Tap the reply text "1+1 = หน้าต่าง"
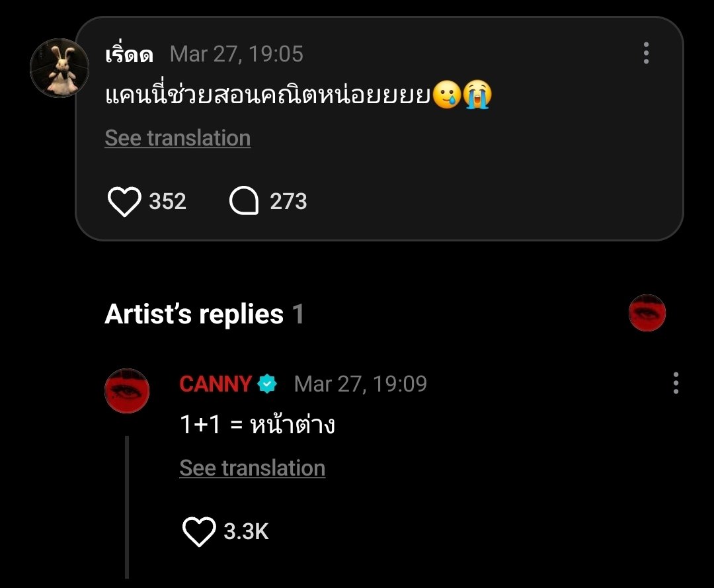Image resolution: width=714 pixels, height=588 pixels. tap(257, 425)
